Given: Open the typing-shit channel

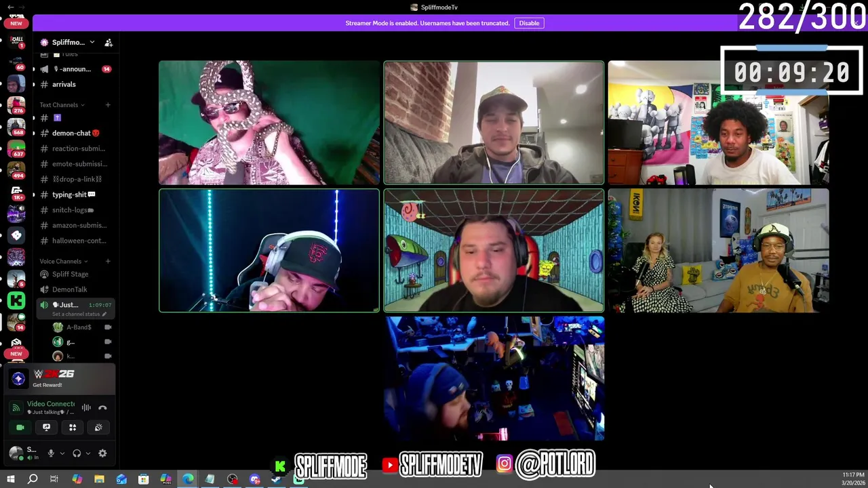Looking at the screenshot, I should pos(75,195).
